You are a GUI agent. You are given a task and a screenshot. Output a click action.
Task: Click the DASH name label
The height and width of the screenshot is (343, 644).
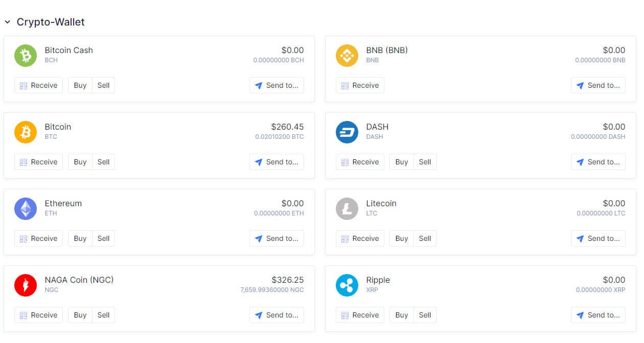377,127
